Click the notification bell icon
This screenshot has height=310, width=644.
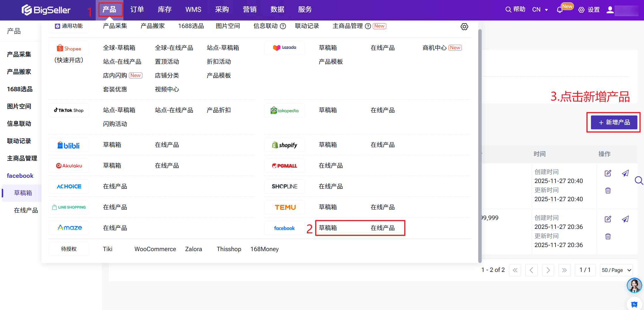pos(560,10)
